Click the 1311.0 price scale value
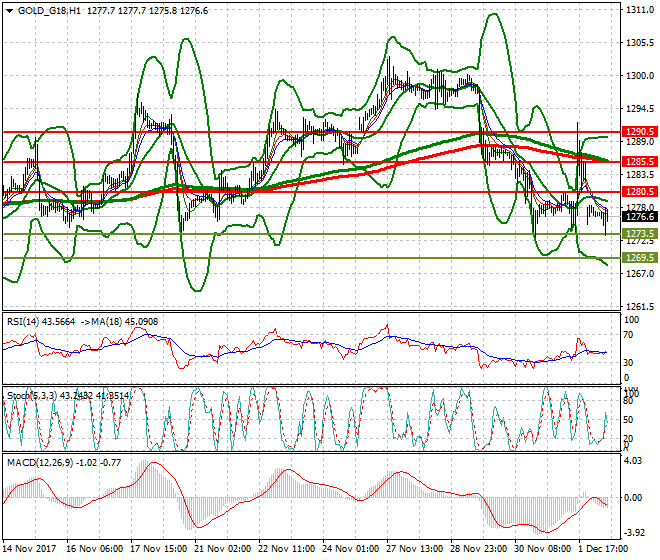660x560 pixels. [640, 10]
